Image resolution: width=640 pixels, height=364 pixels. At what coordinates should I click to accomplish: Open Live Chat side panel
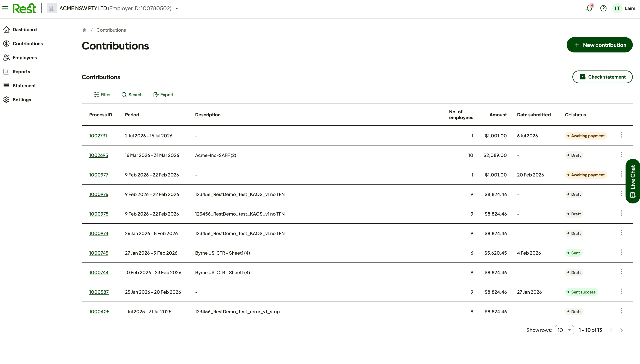(x=633, y=181)
